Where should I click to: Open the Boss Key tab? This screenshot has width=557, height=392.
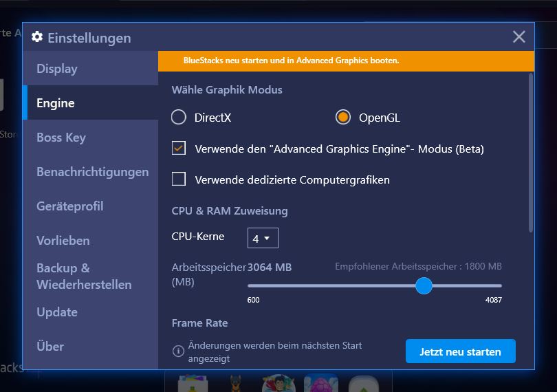coord(91,137)
